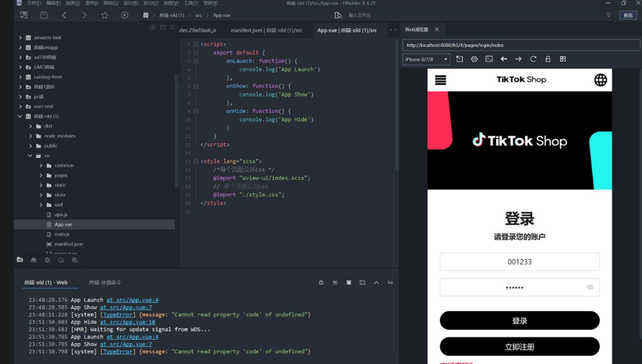Expand the amazon-task project
642x364 pixels.
[x=21, y=37]
